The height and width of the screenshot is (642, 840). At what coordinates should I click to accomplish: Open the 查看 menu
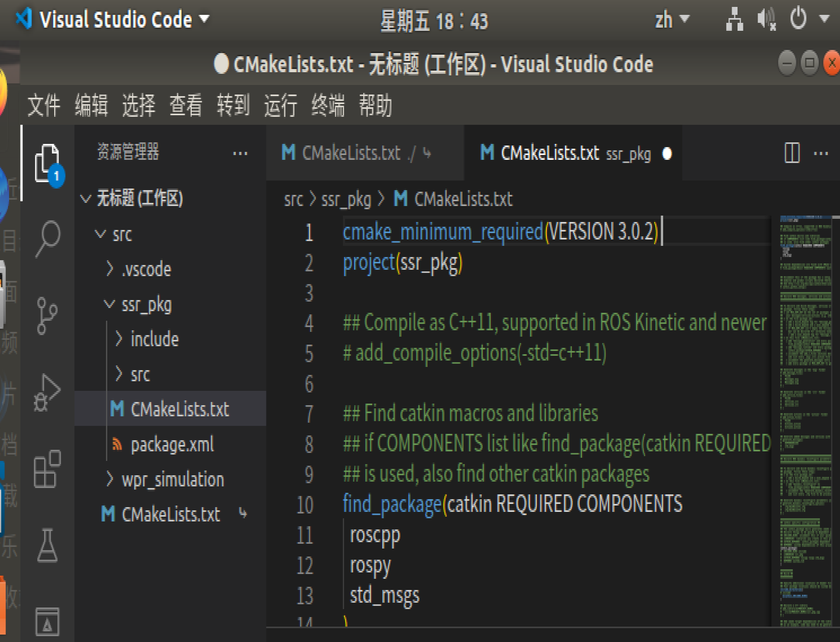click(x=186, y=105)
